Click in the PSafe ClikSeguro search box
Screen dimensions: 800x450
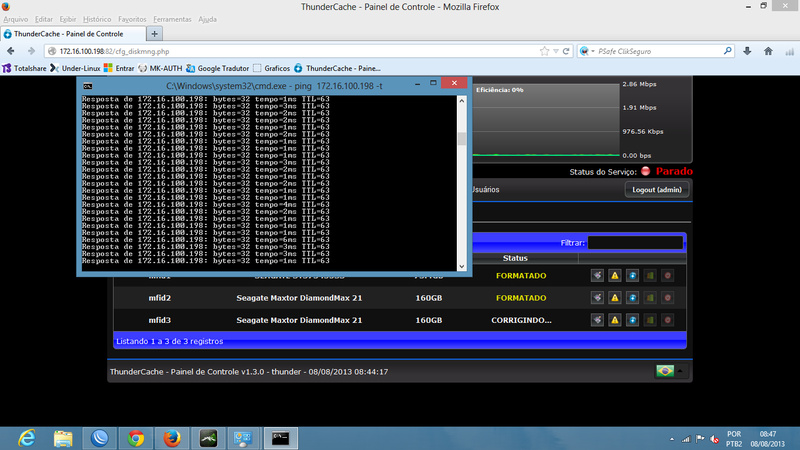659,51
